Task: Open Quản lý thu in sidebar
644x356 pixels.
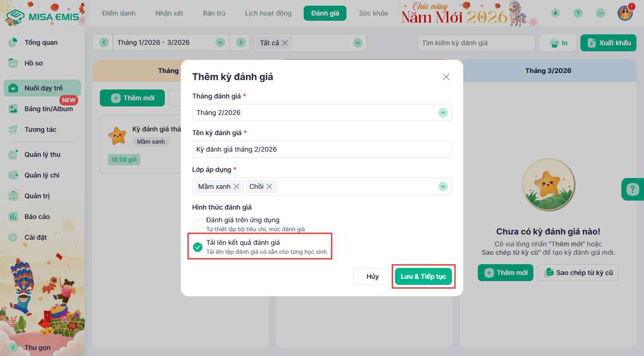Action: (x=42, y=154)
